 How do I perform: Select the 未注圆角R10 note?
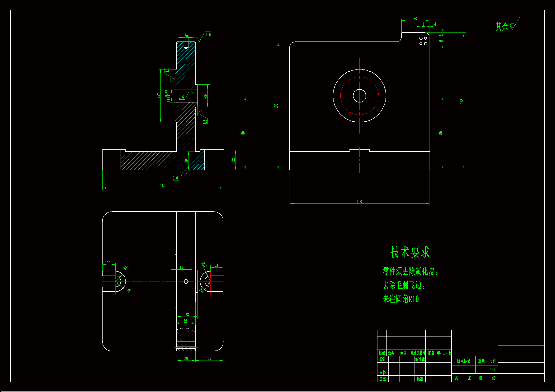coord(400,299)
